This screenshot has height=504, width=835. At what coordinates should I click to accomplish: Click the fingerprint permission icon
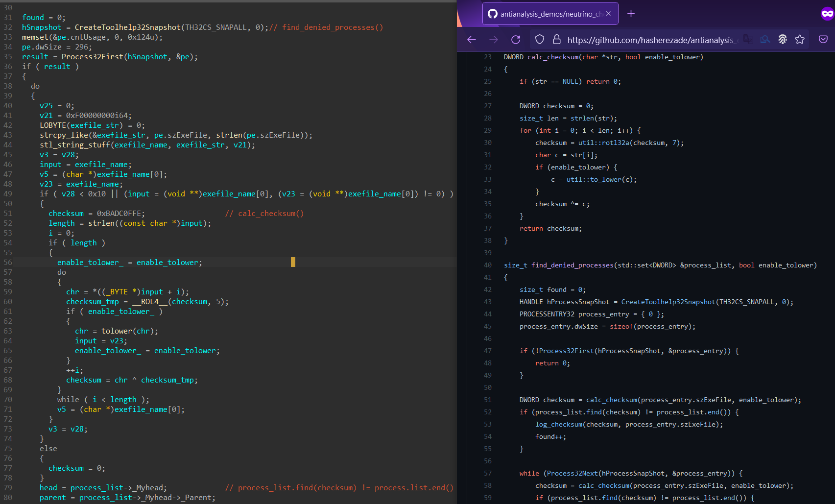(782, 40)
